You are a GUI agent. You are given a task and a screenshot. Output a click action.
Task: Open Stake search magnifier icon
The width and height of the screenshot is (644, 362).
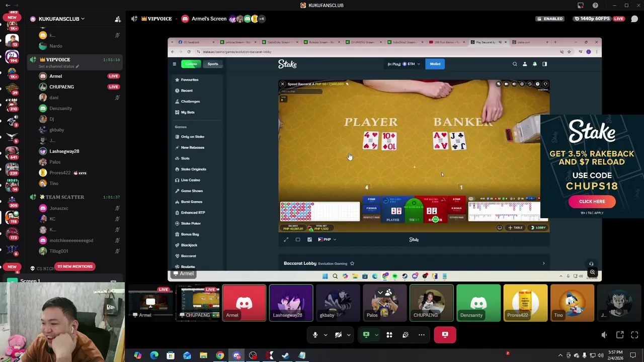click(x=515, y=64)
